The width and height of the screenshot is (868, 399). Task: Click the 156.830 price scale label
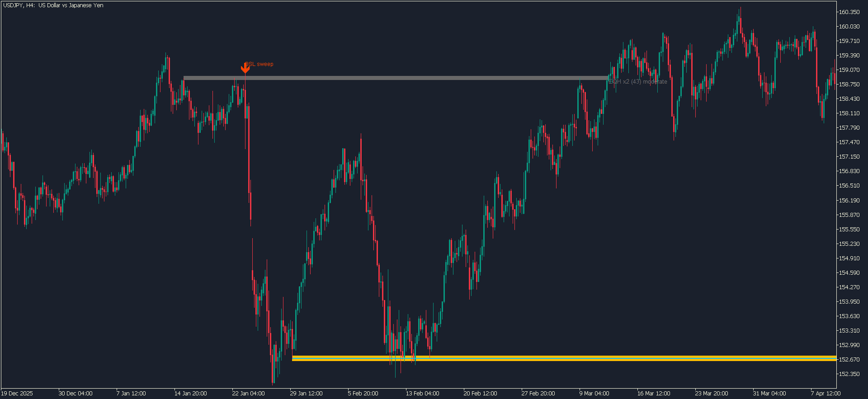(x=849, y=171)
